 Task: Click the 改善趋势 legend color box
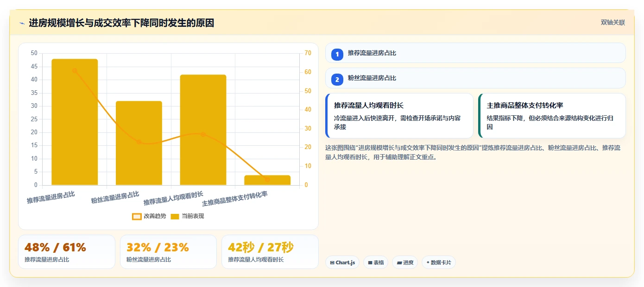tap(137, 216)
